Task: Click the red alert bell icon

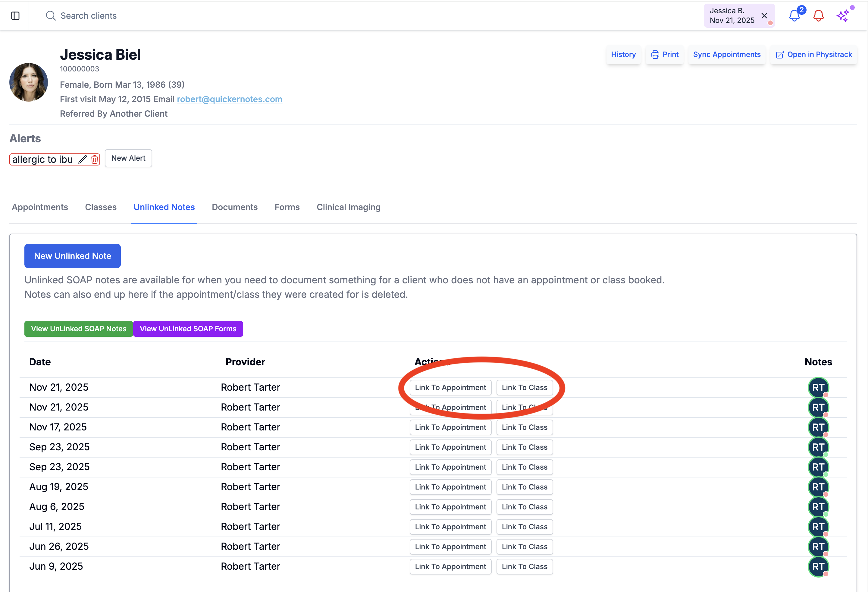Action: [x=818, y=16]
